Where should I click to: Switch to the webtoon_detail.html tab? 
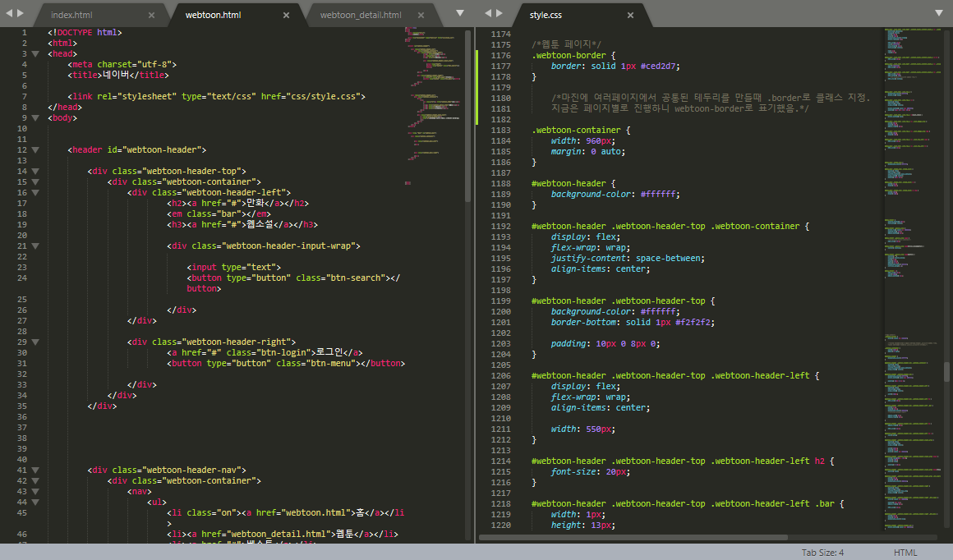point(361,15)
